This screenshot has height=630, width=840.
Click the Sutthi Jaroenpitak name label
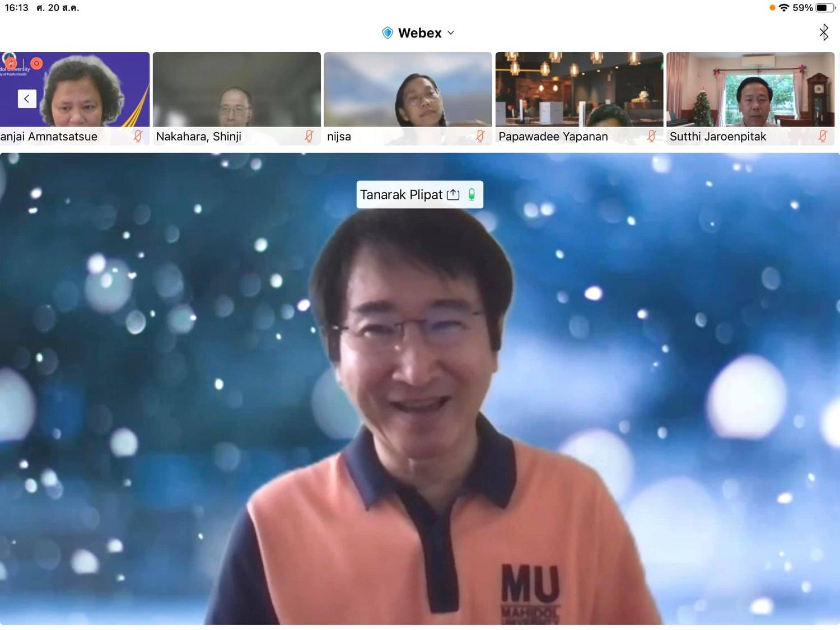click(x=718, y=136)
